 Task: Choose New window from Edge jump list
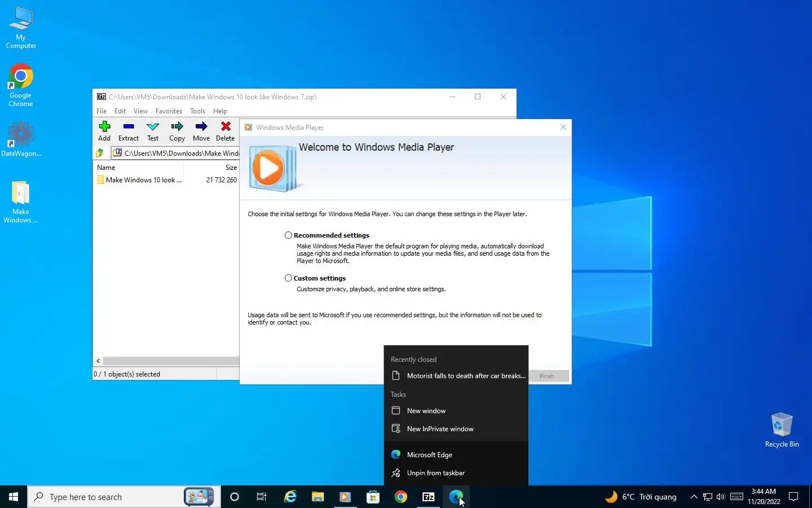coord(456,411)
